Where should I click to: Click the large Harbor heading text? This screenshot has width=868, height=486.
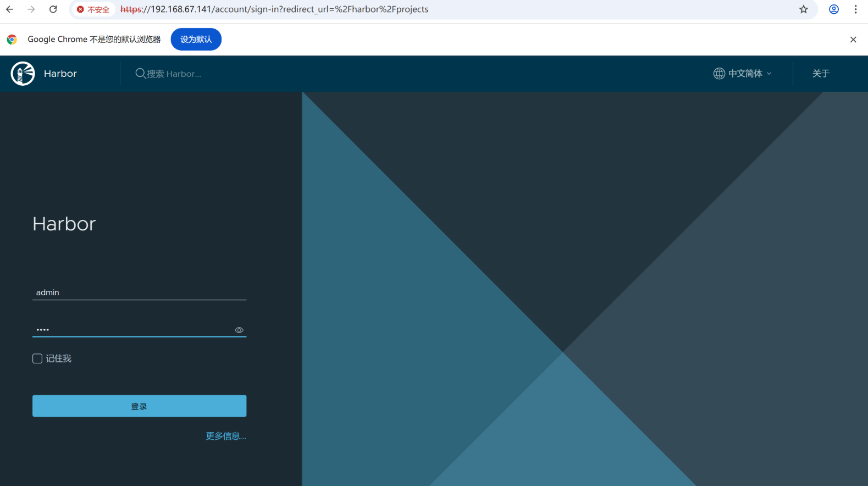tap(64, 224)
